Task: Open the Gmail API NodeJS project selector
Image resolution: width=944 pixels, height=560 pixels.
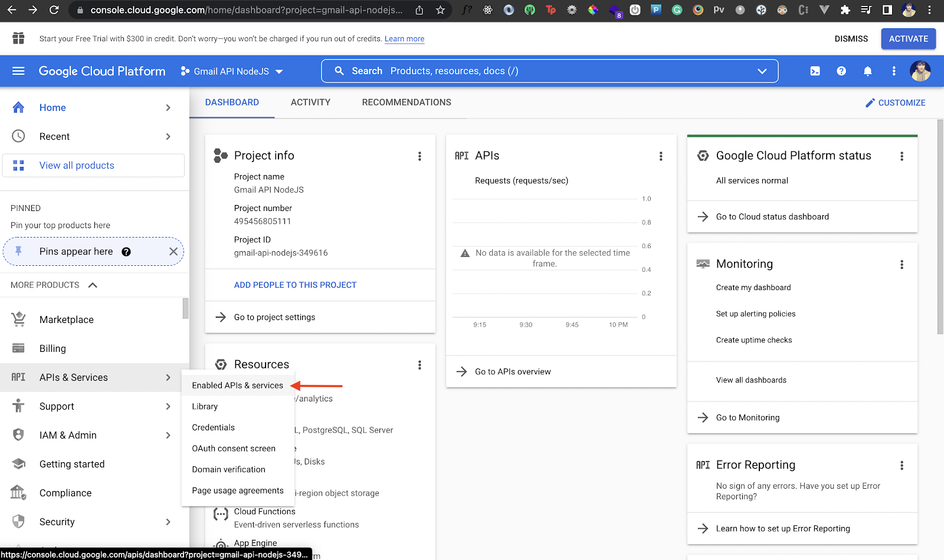Action: coord(232,71)
